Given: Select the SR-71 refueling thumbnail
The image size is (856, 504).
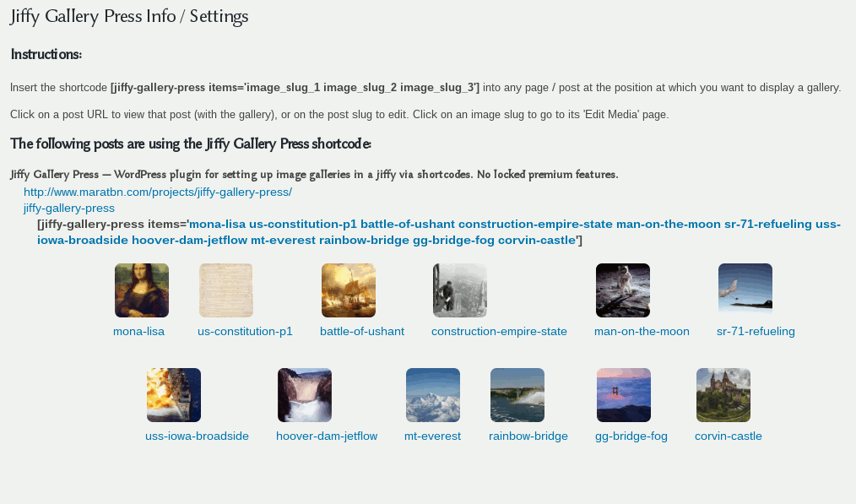Looking at the screenshot, I should [745, 290].
